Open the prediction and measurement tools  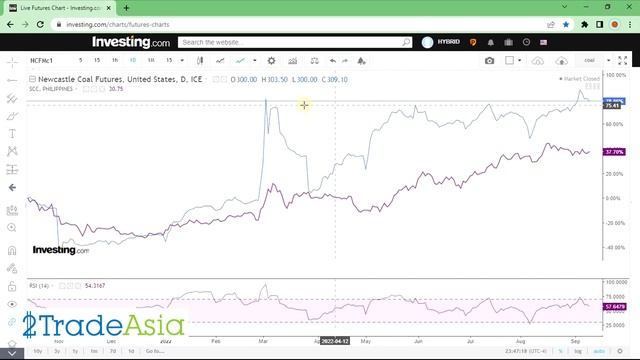pyautogui.click(x=12, y=169)
